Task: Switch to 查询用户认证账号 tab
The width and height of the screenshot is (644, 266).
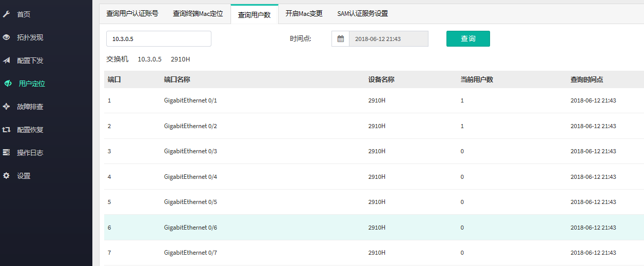Action: coord(132,14)
